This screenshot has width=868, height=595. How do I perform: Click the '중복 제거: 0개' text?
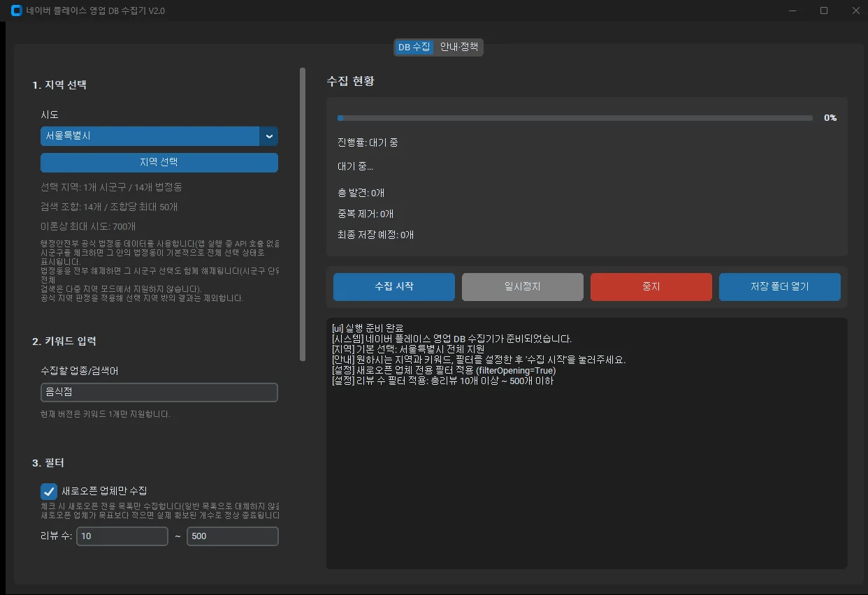[366, 214]
